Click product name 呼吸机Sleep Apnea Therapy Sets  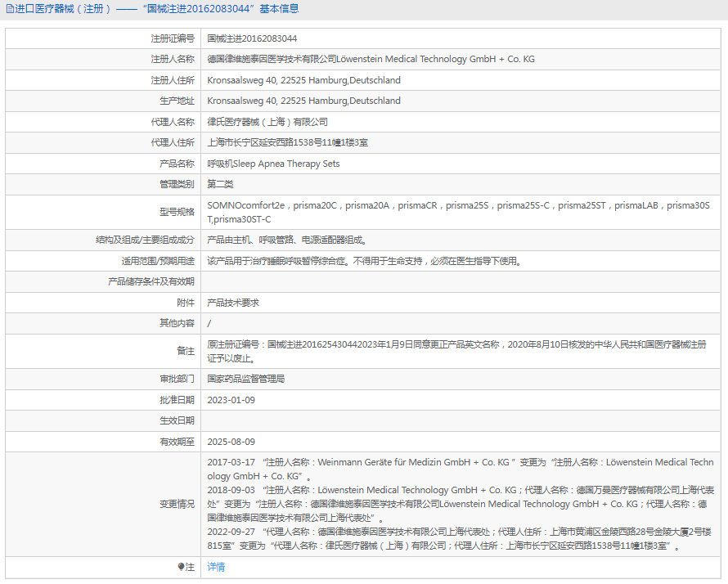click(273, 164)
